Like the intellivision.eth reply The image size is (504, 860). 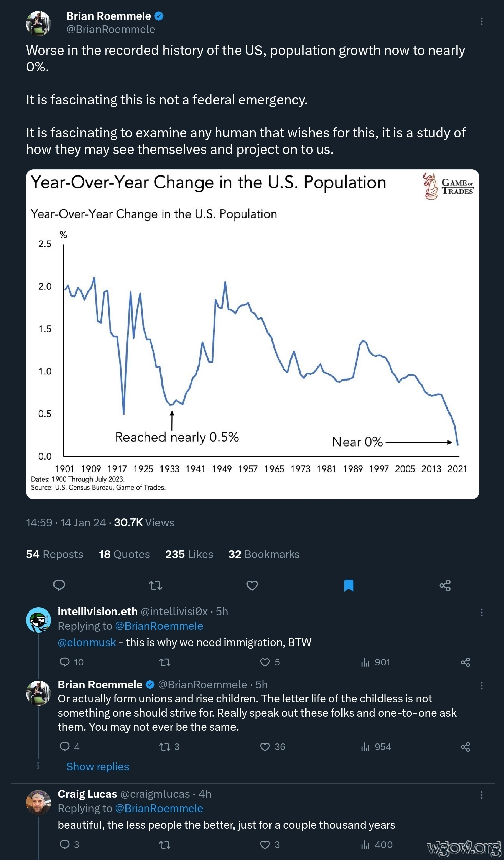click(265, 662)
